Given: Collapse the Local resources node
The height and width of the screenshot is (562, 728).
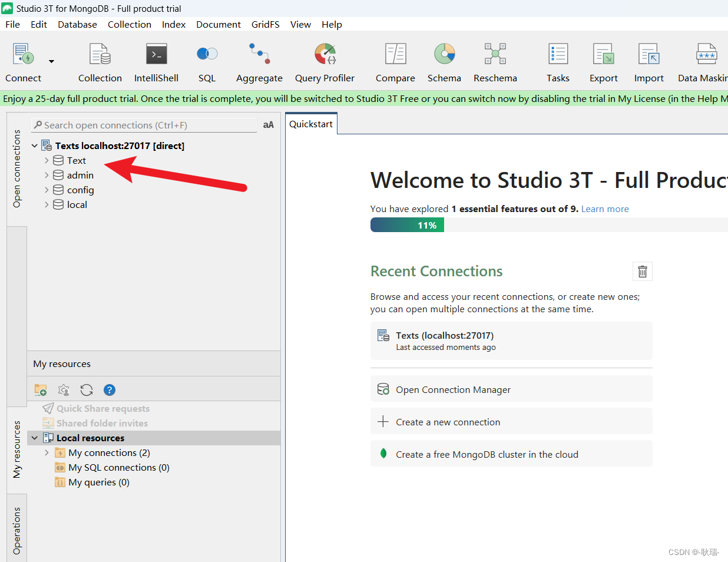Looking at the screenshot, I should (x=35, y=438).
